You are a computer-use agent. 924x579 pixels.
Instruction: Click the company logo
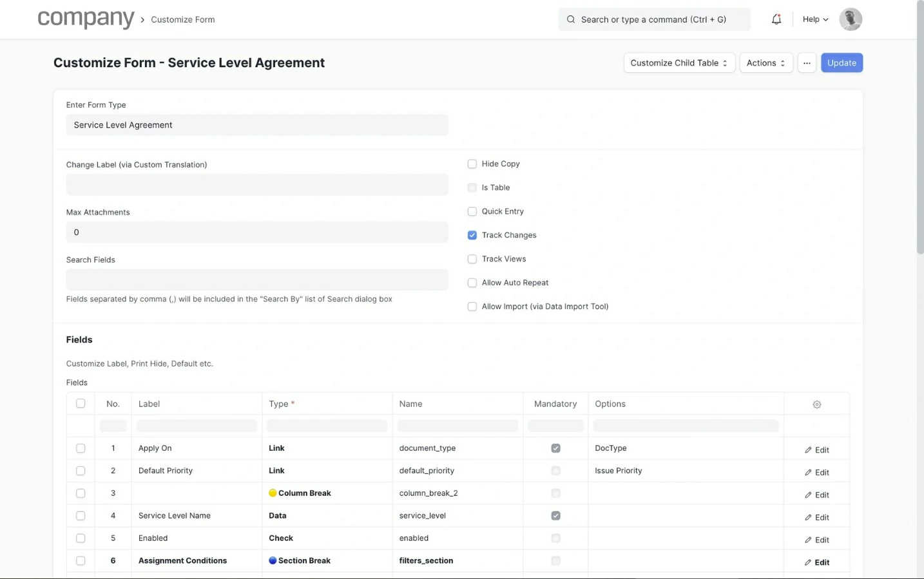pos(86,19)
